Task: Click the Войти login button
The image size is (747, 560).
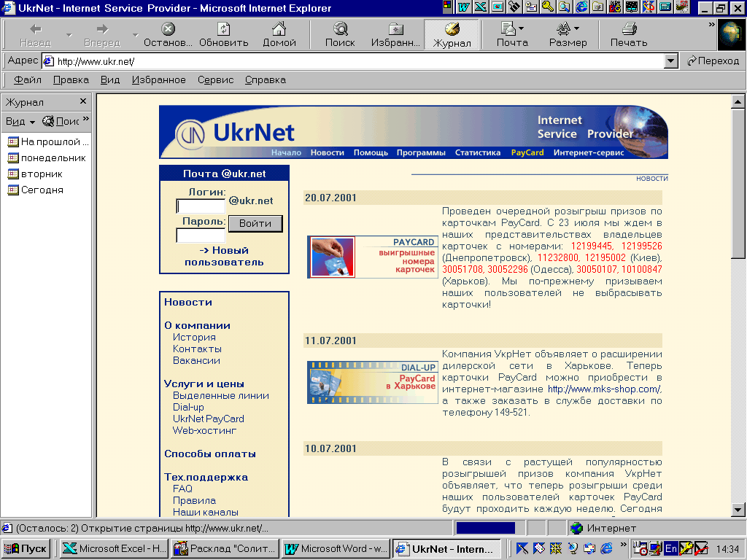Action: coord(255,223)
